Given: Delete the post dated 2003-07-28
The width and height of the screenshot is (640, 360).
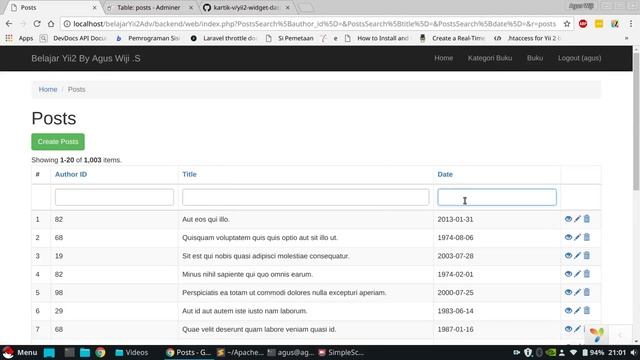Looking at the screenshot, I should tap(587, 256).
